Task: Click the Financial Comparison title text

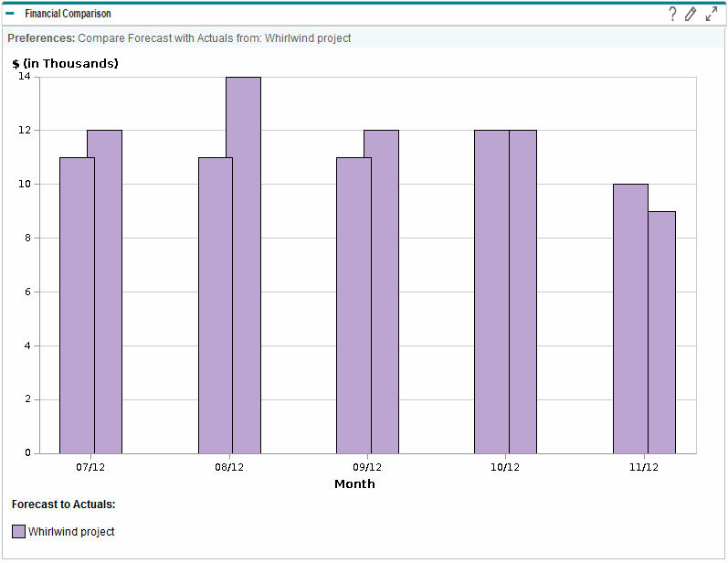Action: (x=68, y=14)
